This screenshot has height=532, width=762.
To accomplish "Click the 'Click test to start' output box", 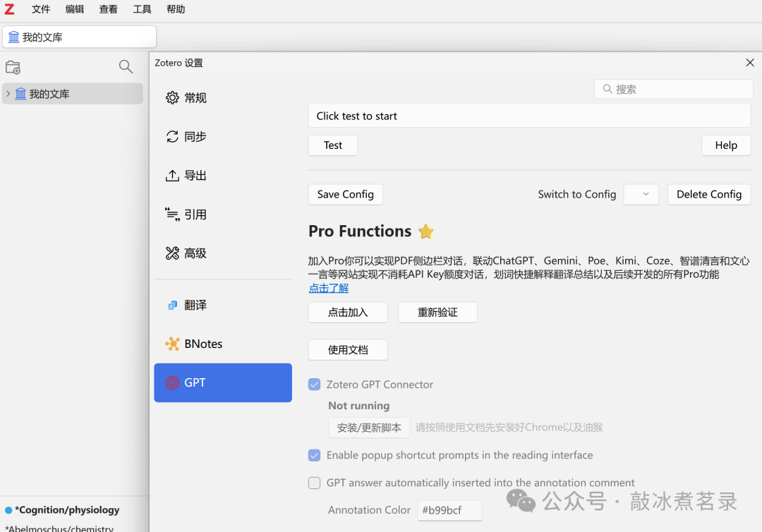I will click(x=529, y=116).
